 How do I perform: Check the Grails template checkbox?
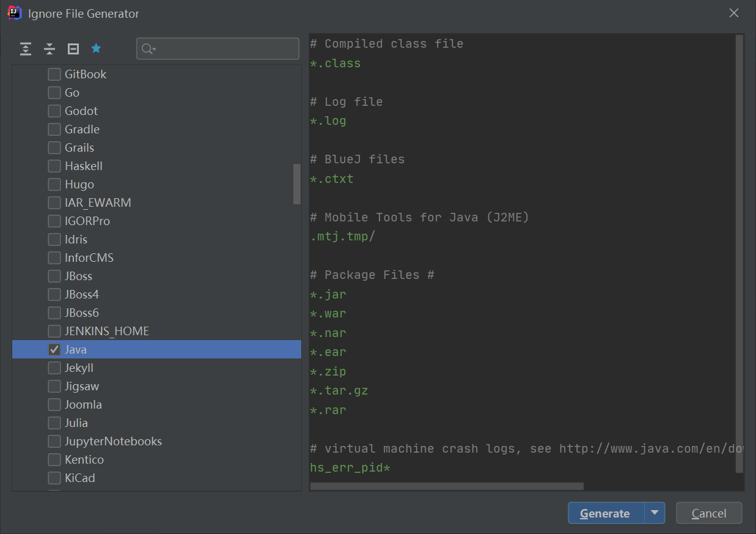[54, 147]
